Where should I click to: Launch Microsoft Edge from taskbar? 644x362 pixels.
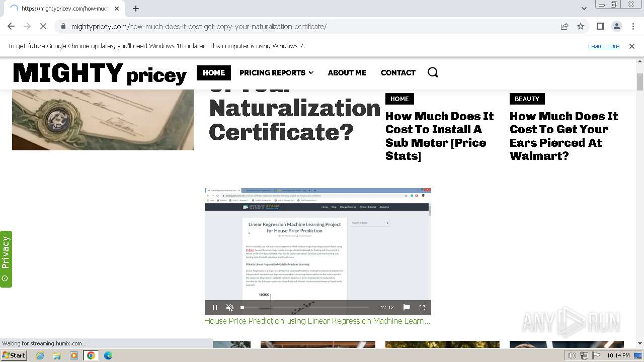[108, 355]
